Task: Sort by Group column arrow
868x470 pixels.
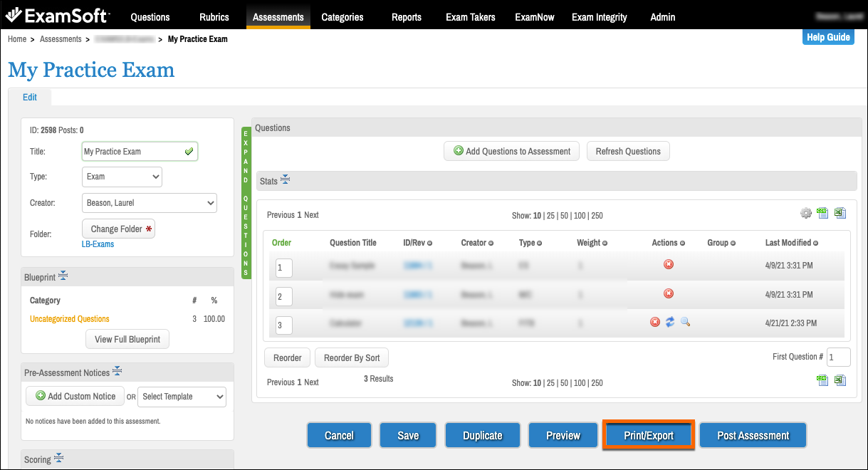Action: (733, 244)
